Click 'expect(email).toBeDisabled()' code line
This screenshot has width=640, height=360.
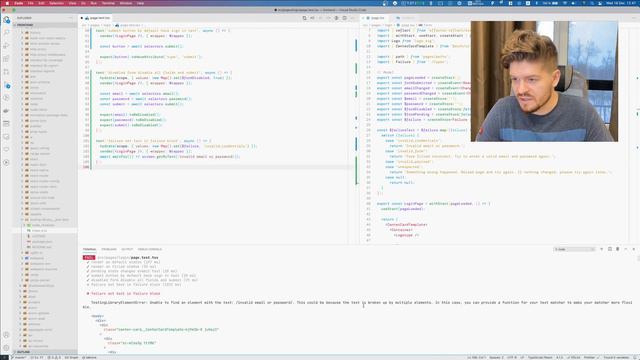coord(130,115)
